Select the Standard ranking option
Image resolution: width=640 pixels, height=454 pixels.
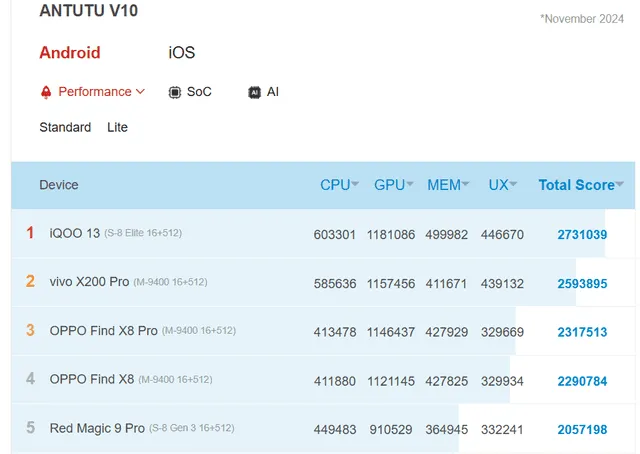click(65, 127)
